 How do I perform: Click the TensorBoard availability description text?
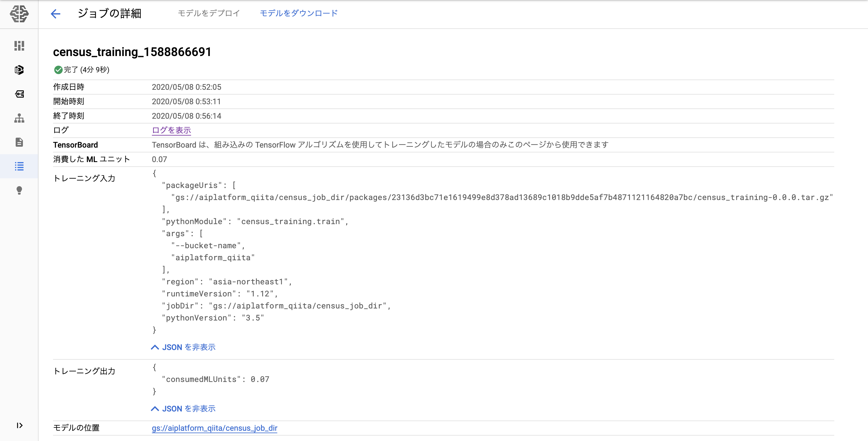pos(380,145)
